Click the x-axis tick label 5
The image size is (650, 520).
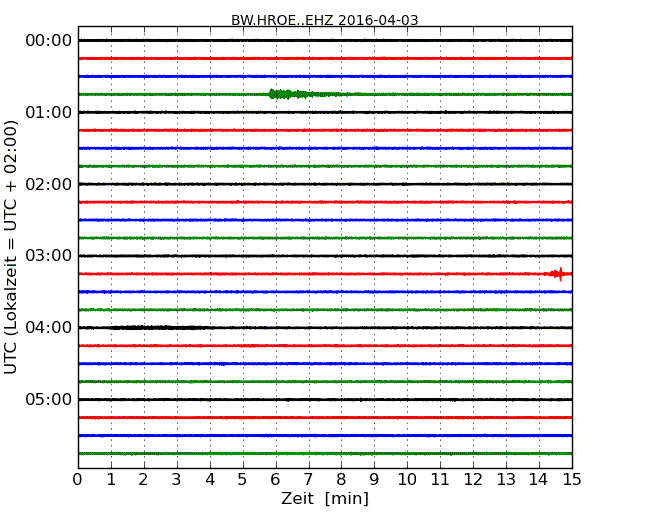[243, 480]
